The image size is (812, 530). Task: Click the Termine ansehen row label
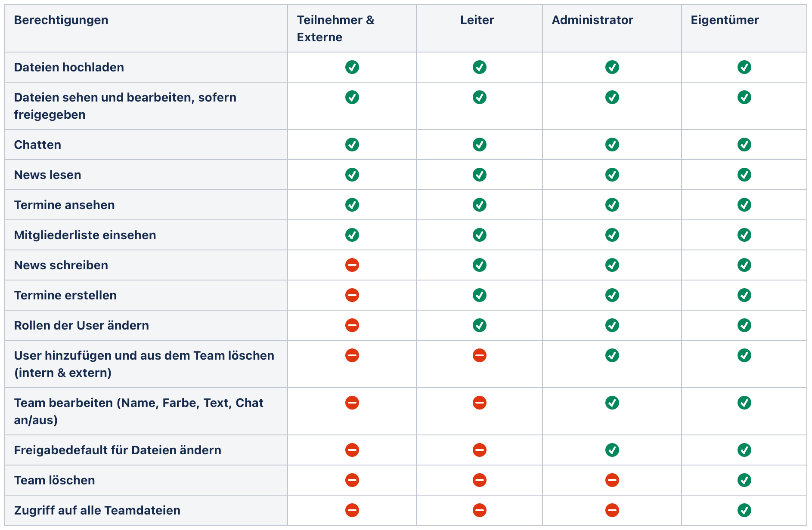[x=65, y=205]
